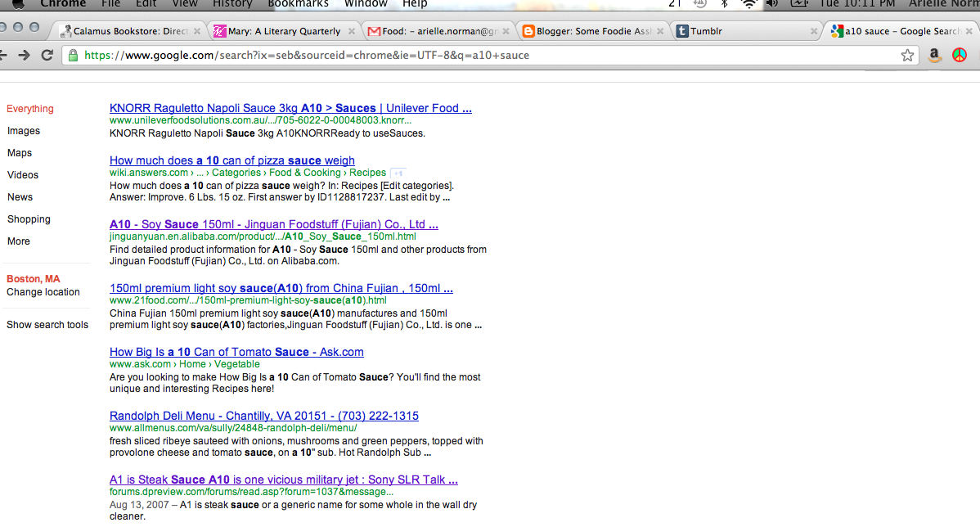Screen dimensions: 980x527
Task: Click the forums.dpreview.com green URL
Action: (x=251, y=492)
